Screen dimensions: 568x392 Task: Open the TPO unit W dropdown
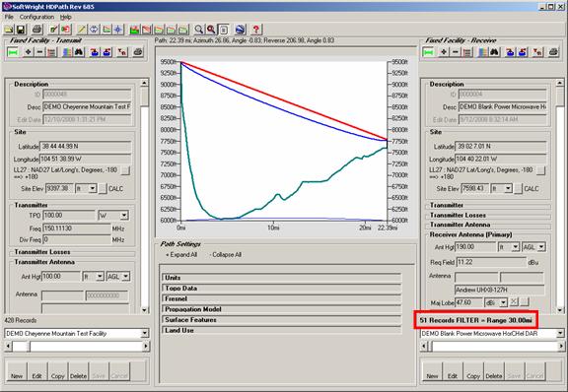coord(124,216)
